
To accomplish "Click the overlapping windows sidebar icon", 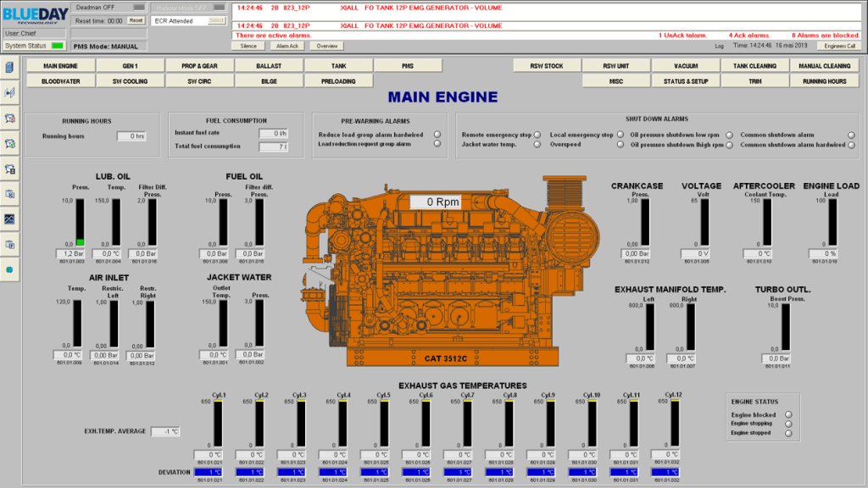I will click(9, 194).
